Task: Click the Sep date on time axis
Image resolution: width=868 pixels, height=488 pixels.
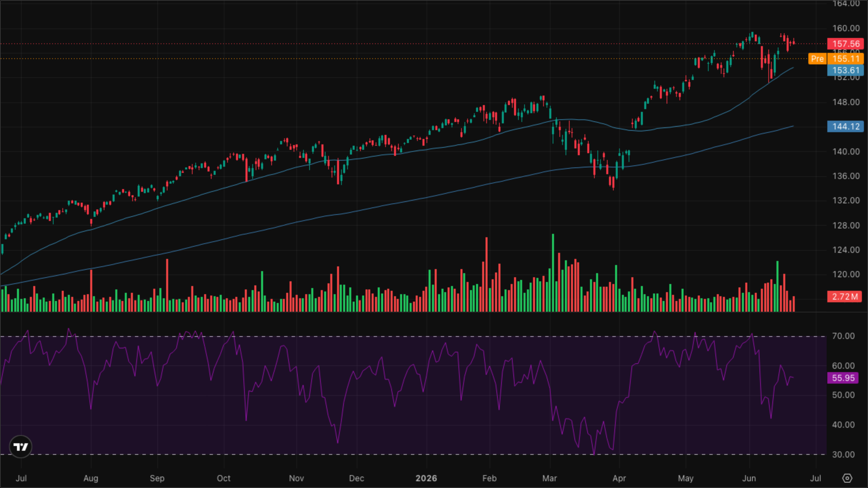Action: [x=157, y=478]
